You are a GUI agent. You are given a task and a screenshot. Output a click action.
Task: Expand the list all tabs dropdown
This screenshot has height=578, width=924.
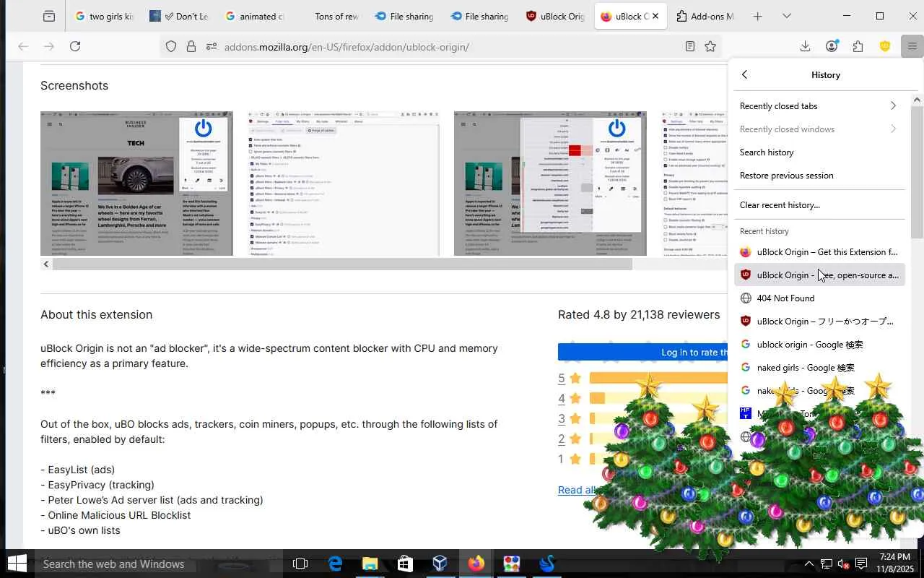coord(787,16)
